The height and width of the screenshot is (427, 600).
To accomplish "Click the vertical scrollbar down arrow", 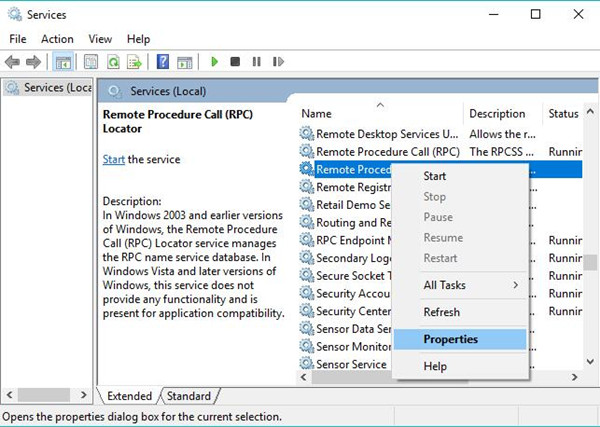I will pos(590,361).
